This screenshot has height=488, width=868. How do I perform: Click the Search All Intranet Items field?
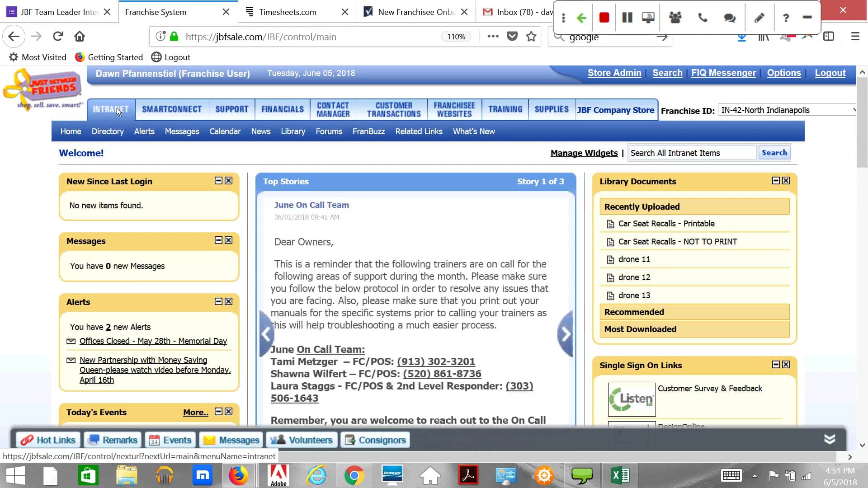pos(692,153)
